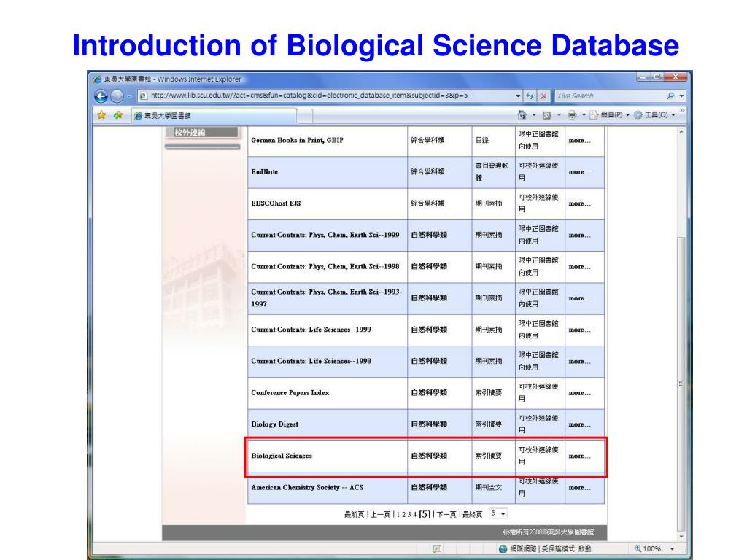The image size is (747, 560).
Task: Select the 東吳大學圖書館 browser tab
Action: [214, 115]
